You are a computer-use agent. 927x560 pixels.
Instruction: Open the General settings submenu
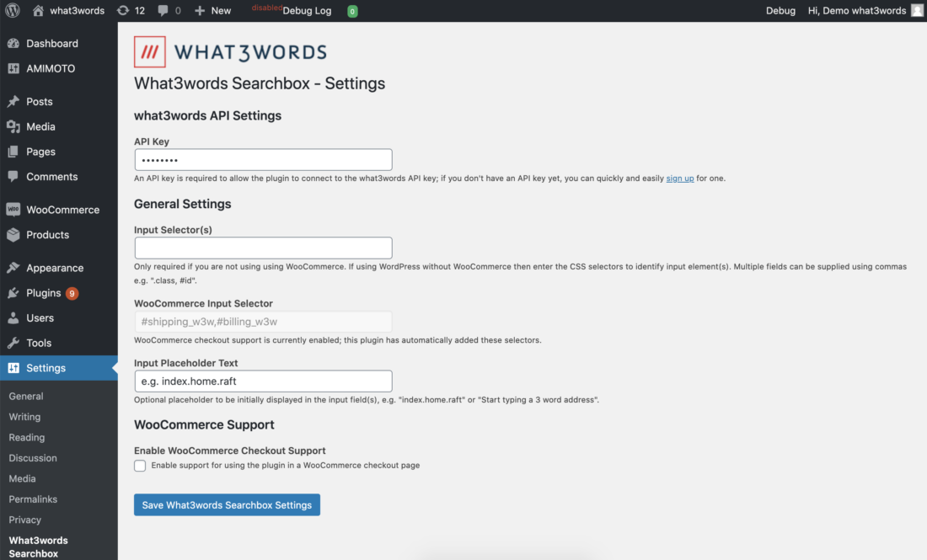coord(26,397)
